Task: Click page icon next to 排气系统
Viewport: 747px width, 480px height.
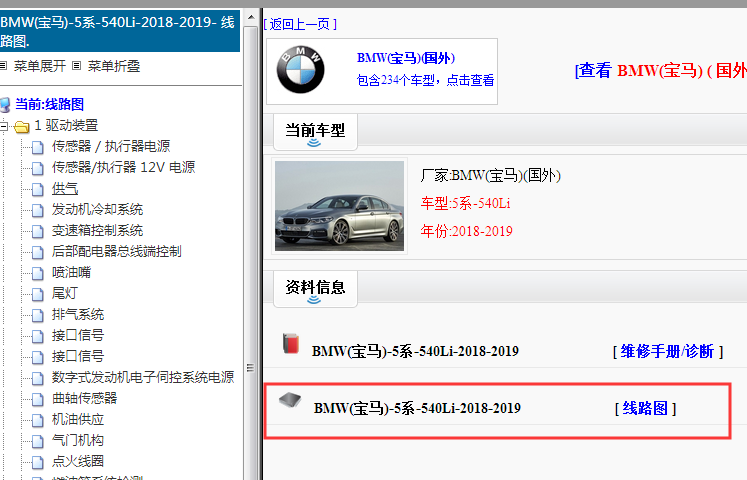Action: point(38,315)
